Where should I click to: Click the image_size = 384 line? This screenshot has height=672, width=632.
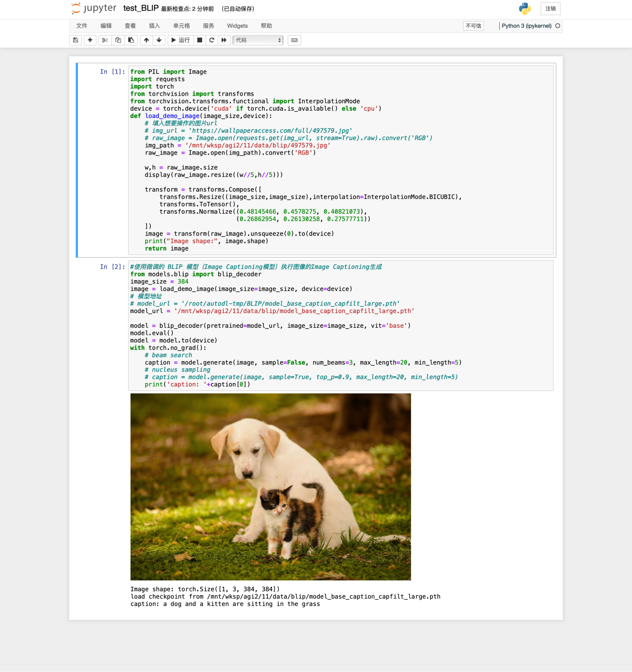159,281
